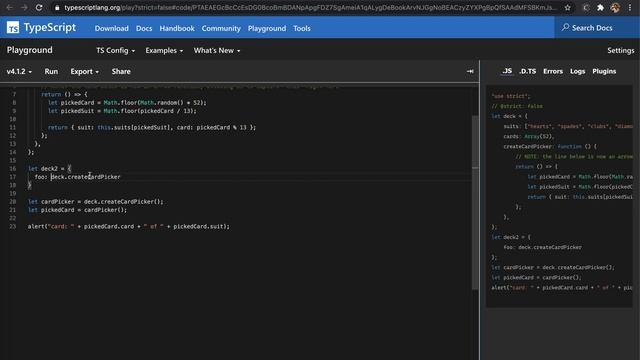This screenshot has height=360, width=640.
Task: Click the 'foo: deck.createCardPicker' code line
Action: [x=78, y=177]
